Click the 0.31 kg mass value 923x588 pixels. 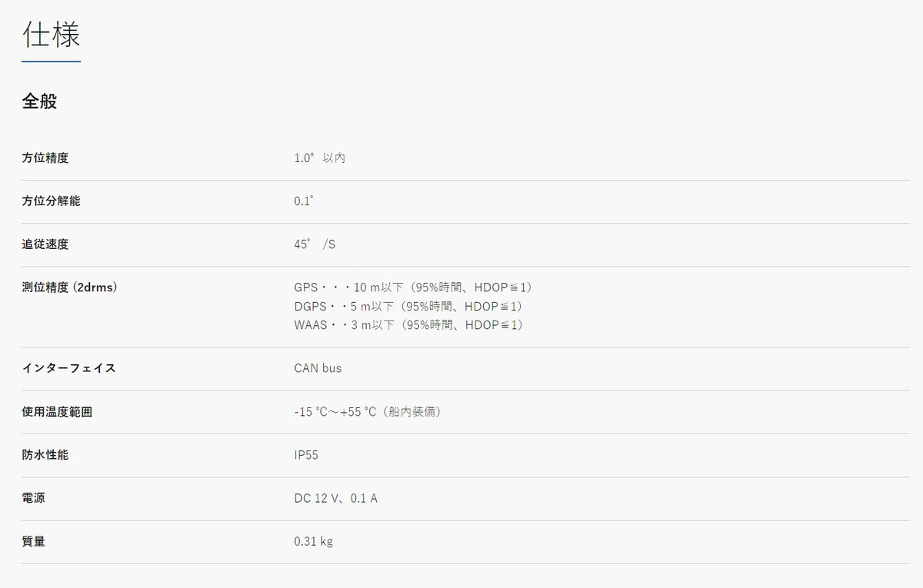click(x=313, y=541)
